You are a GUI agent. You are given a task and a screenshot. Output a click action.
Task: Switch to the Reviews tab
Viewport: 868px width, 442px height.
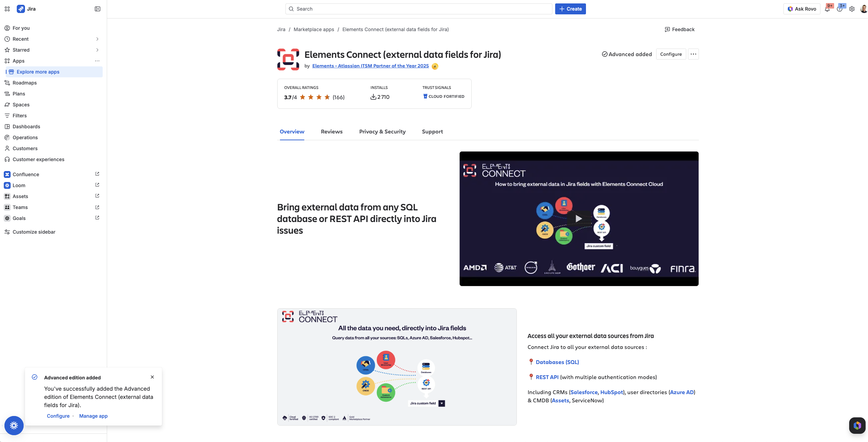click(x=332, y=132)
